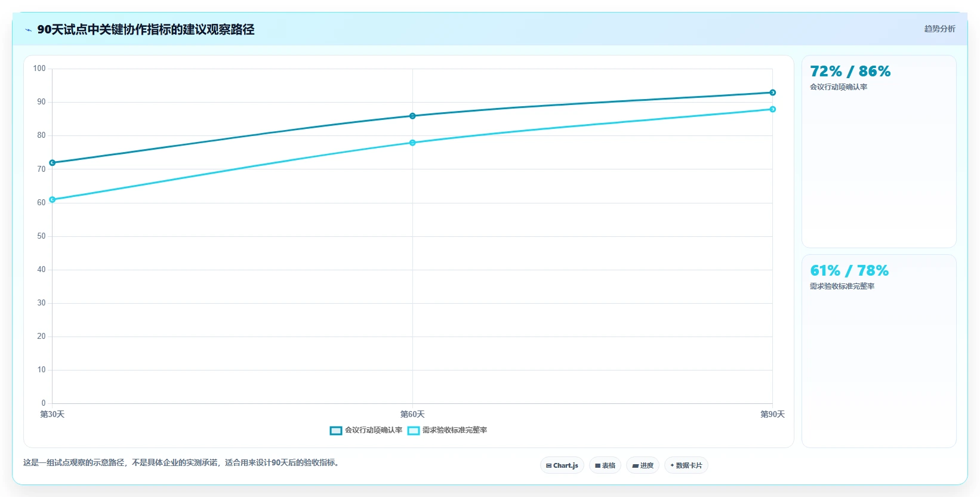Screen dimensions: 980x497
Task: Click the 需求验收标准完整率 card caption
Action: tap(842, 286)
